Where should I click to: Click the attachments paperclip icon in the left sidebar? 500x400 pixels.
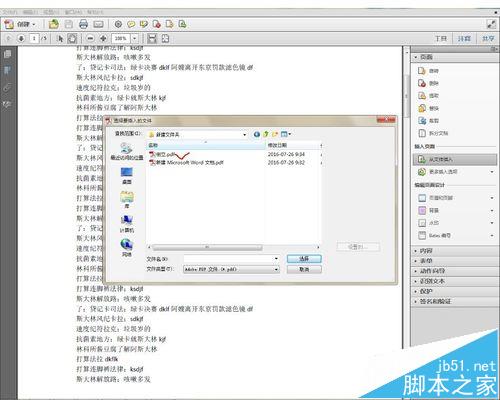point(7,87)
